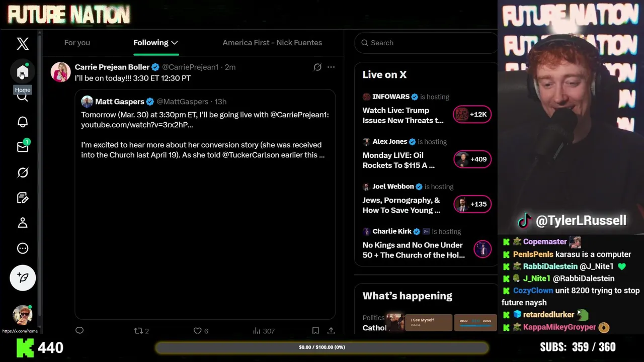Click KappaMikeyGroyper username in chat
This screenshot has width=644, height=362.
click(559, 327)
